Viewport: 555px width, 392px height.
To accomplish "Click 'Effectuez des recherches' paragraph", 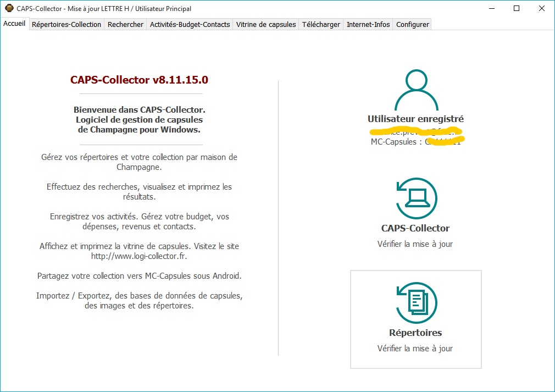I will 140,191.
